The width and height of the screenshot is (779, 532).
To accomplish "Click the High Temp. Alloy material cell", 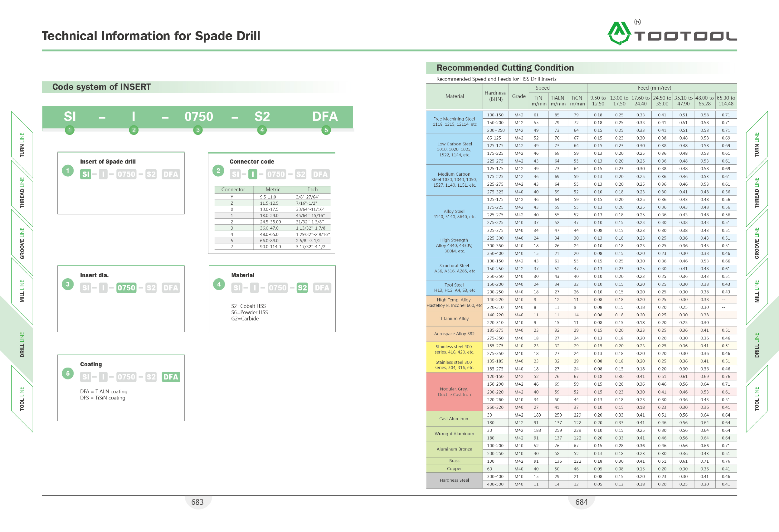I will pyautogui.click(x=454, y=303).
